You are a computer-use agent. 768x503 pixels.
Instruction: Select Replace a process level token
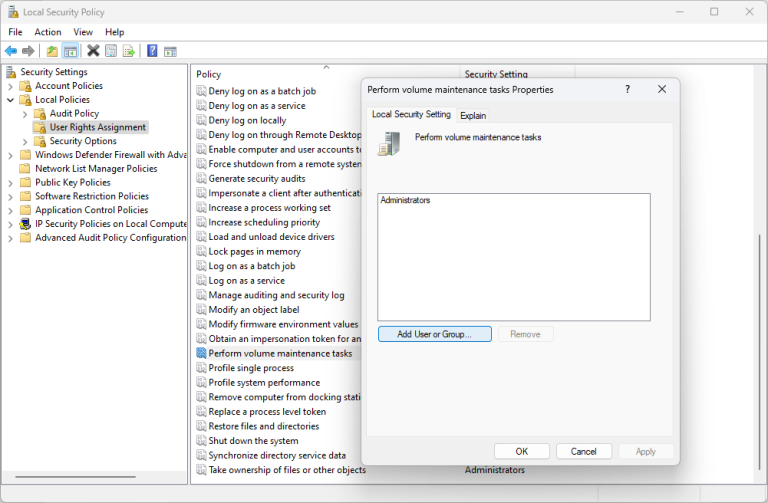[267, 411]
